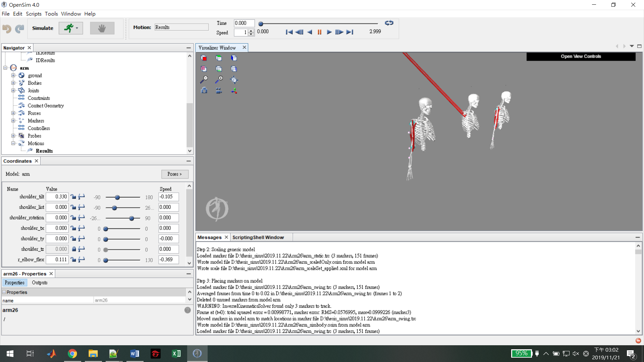Toggle clamp for shoulder_ty coordinate
The image size is (644, 362).
click(82, 239)
